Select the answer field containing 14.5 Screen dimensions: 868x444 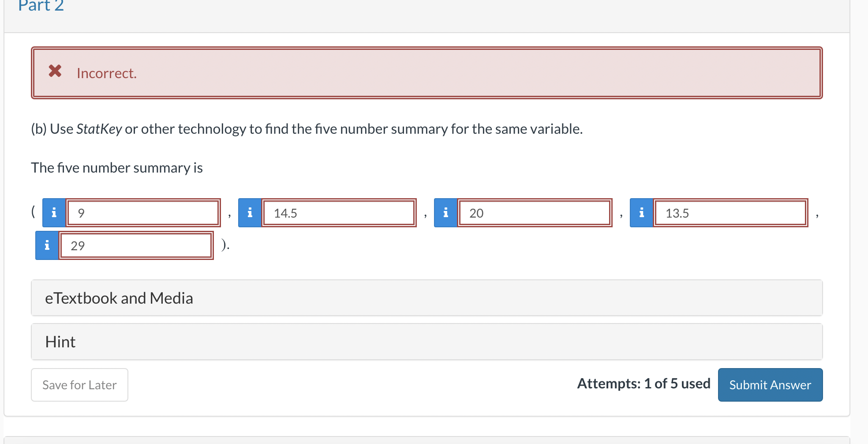coord(339,213)
